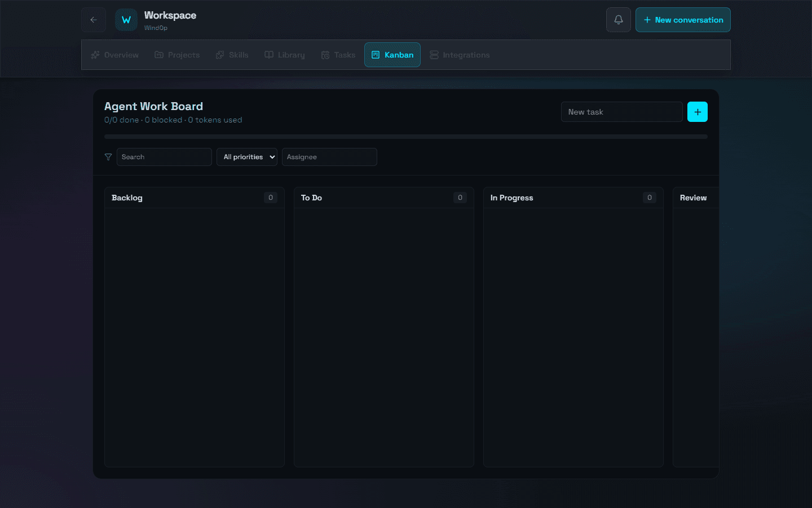The width and height of the screenshot is (812, 508).
Task: Add new task with plus button
Action: pyautogui.click(x=698, y=112)
